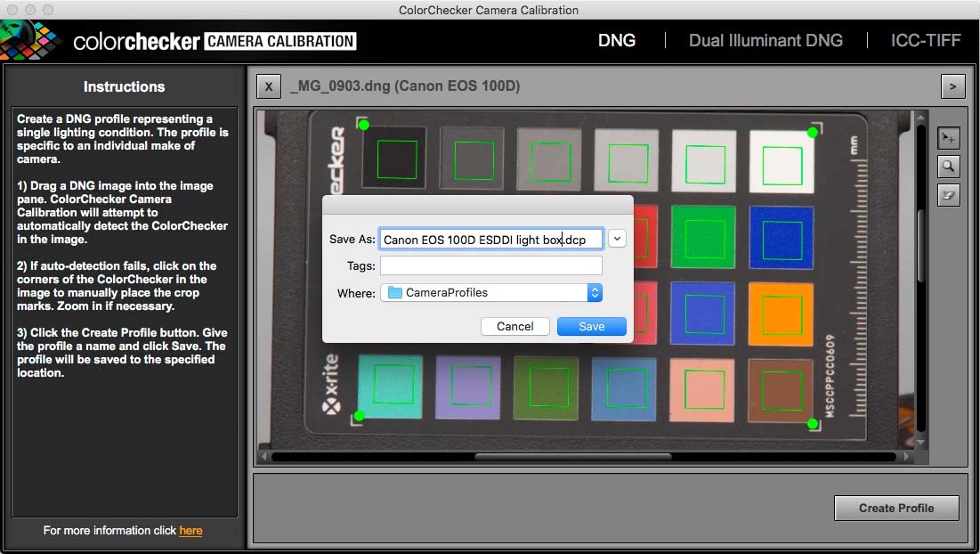Viewport: 980px width, 554px height.
Task: Click the purple-lavender patch bottom row
Action: tap(468, 387)
